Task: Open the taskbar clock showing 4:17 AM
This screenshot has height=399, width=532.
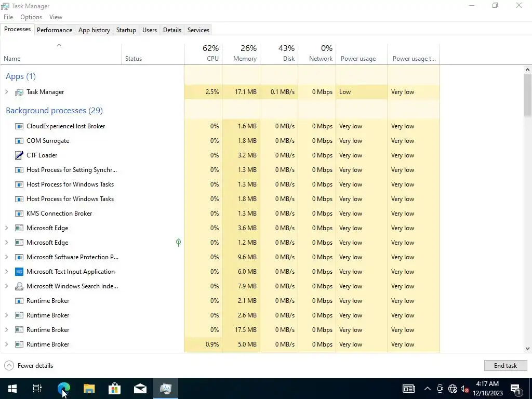Action: pyautogui.click(x=488, y=389)
